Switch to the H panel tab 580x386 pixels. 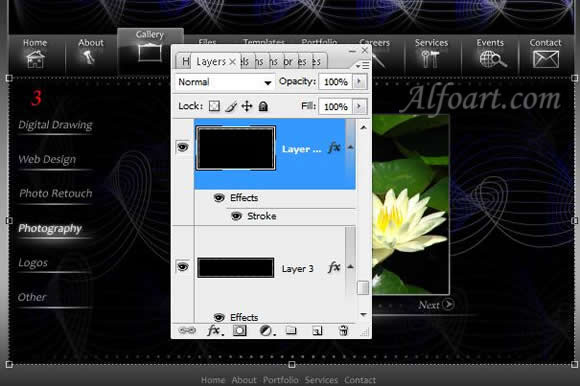click(185, 61)
